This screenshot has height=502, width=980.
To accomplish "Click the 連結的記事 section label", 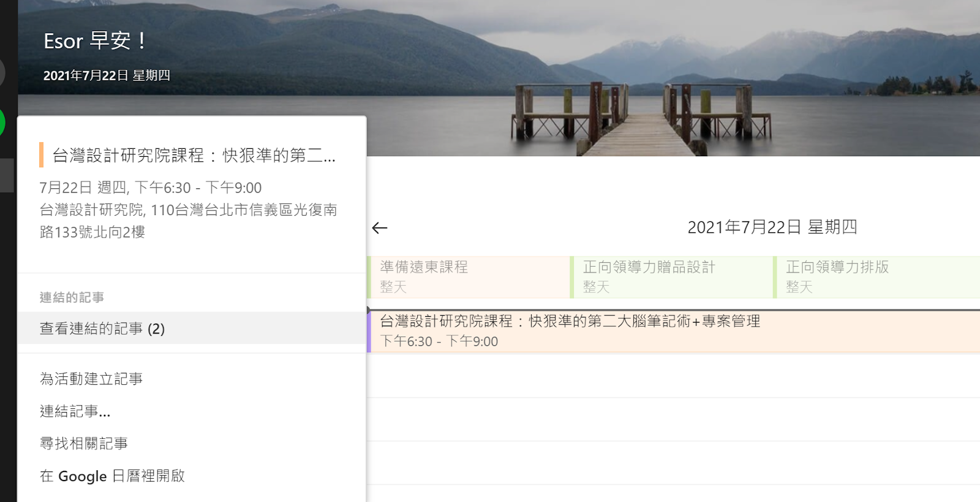I will click(x=72, y=297).
